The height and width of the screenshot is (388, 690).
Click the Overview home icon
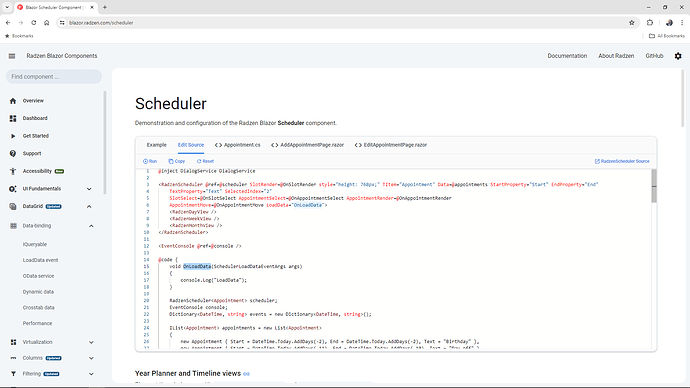tap(13, 101)
